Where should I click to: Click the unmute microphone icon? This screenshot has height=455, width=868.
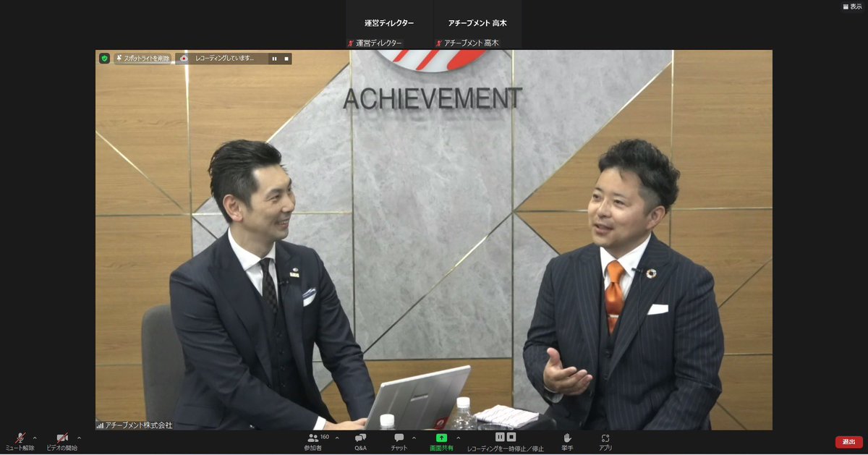[20, 438]
